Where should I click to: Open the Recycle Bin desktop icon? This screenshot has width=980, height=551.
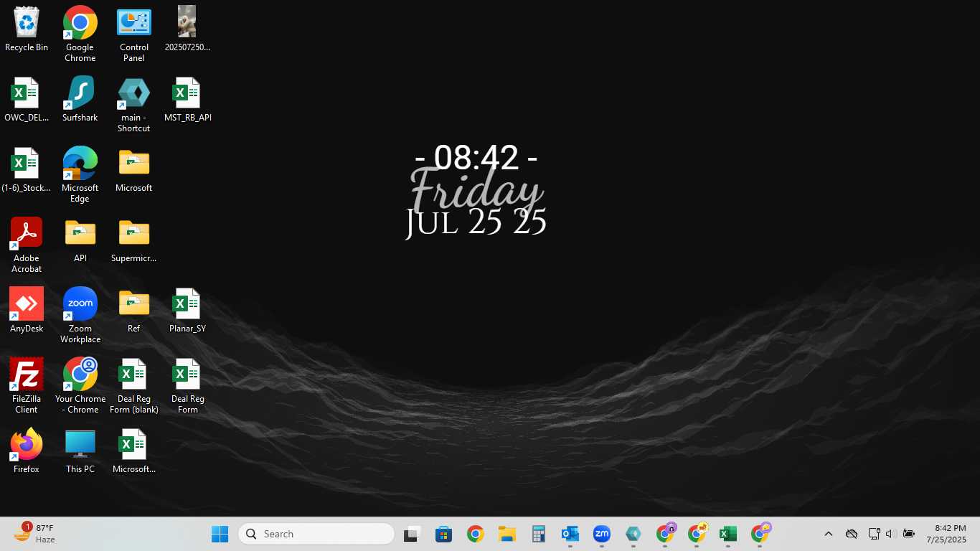27,29
